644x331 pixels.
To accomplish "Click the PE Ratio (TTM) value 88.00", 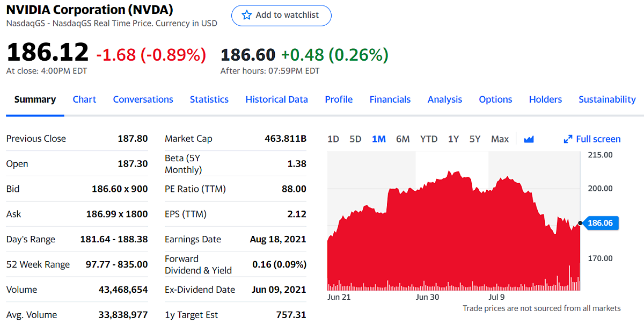I will click(294, 189).
